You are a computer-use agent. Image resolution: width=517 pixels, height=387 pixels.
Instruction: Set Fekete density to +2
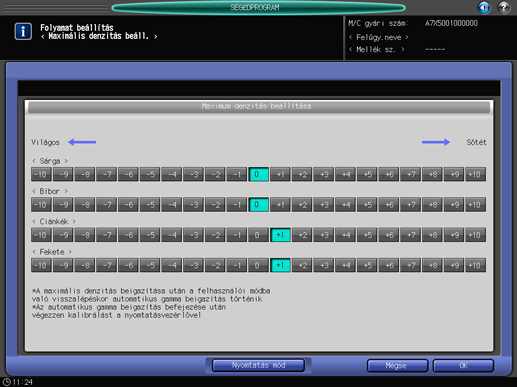[x=302, y=265]
